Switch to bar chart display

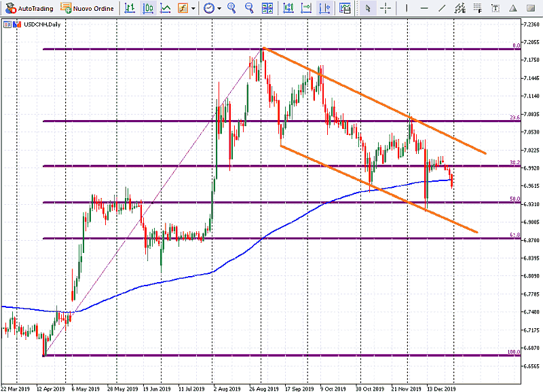pyautogui.click(x=130, y=8)
